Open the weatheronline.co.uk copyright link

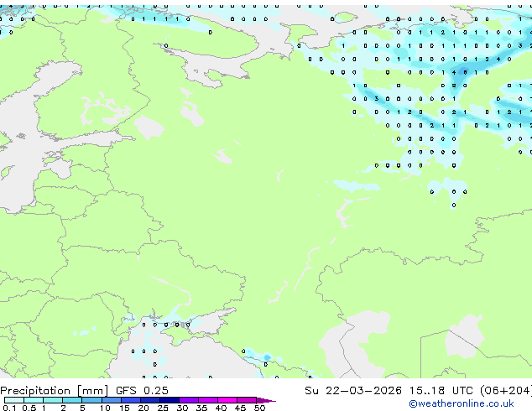[x=462, y=403]
